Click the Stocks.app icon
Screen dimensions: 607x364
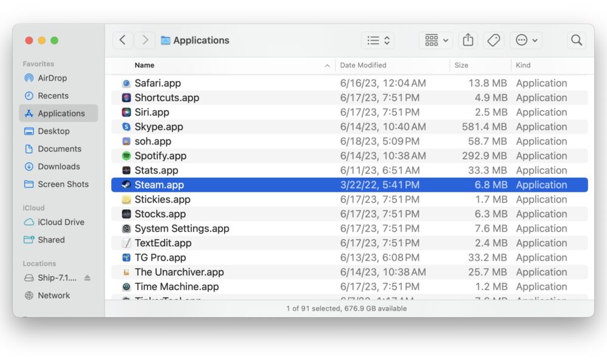click(126, 214)
